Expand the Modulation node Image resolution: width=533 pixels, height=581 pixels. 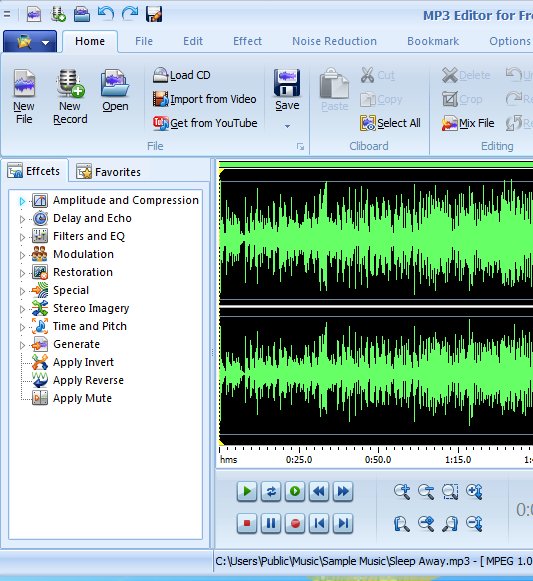[22, 255]
